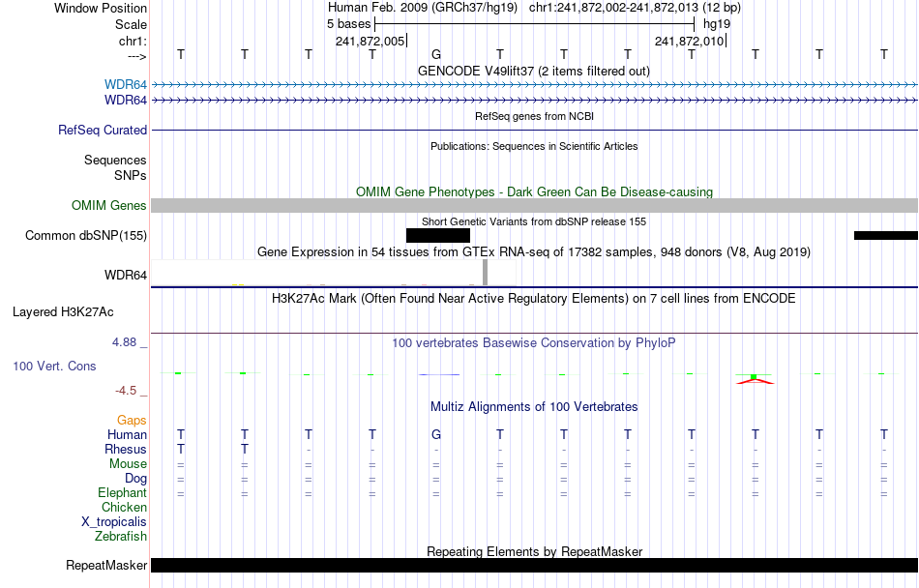Click the 241,872,005 position marker

[371, 41]
